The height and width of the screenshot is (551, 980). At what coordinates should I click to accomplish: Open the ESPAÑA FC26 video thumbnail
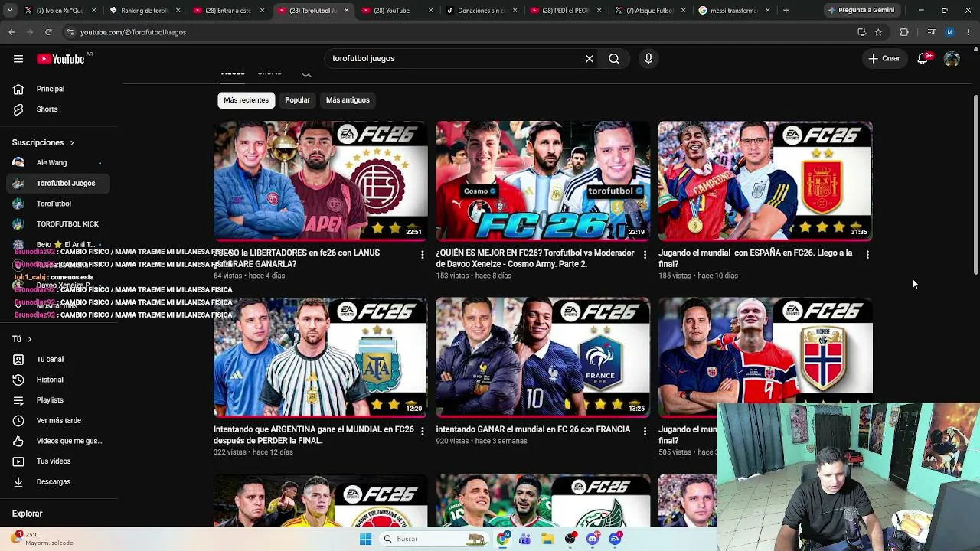[x=766, y=181]
